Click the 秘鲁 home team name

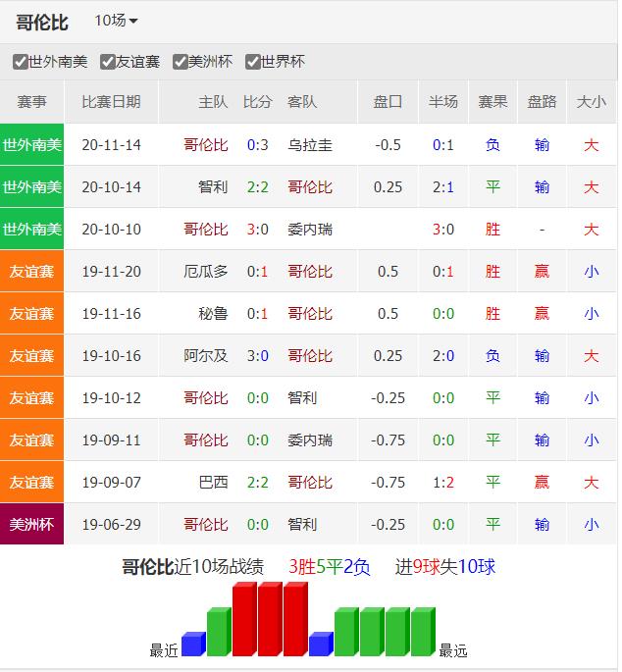[213, 314]
